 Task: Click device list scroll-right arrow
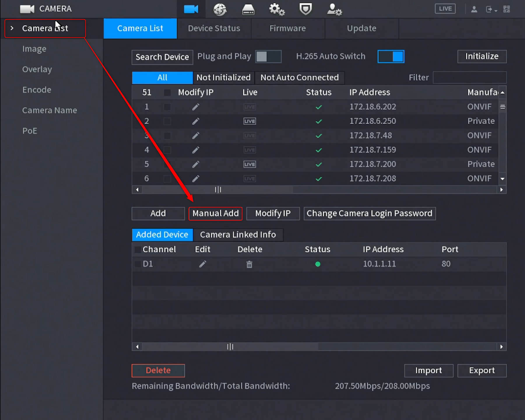click(501, 190)
